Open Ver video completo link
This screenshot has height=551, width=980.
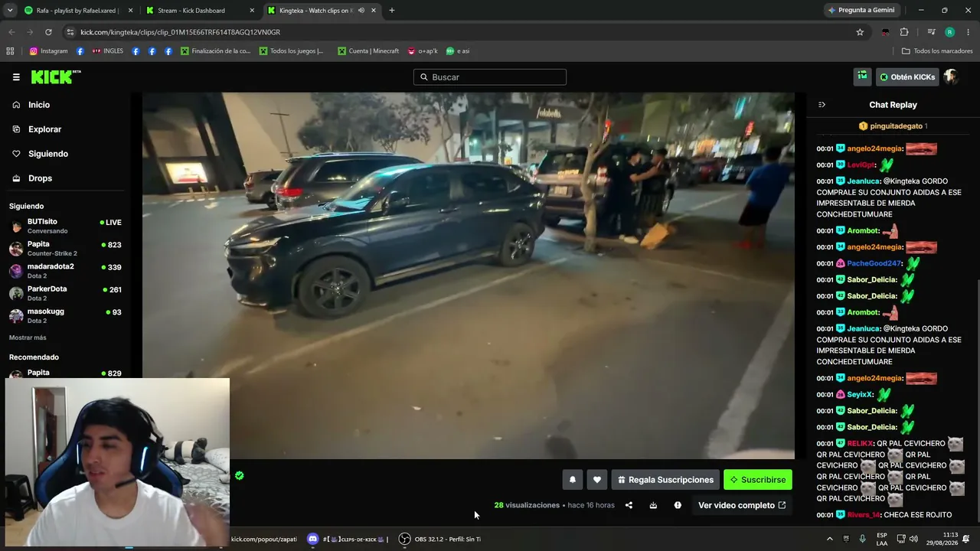tap(742, 505)
